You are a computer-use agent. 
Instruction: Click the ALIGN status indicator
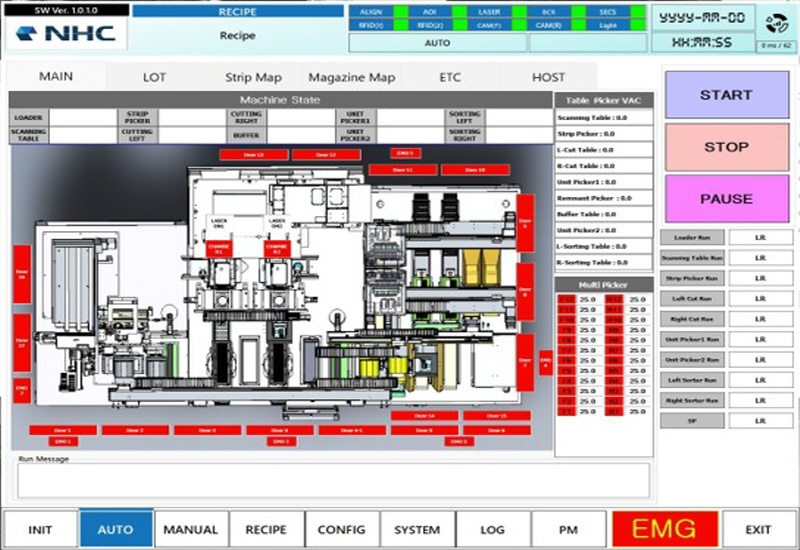click(x=370, y=12)
